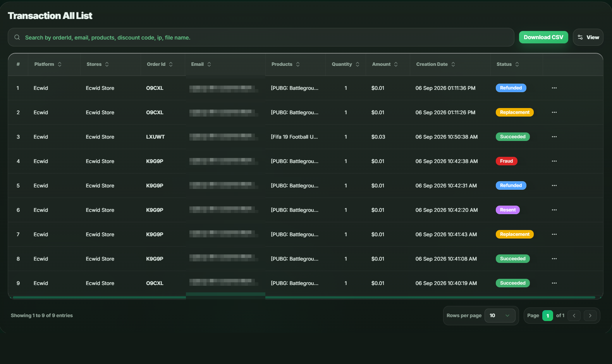Open row 1 actions ellipsis menu

click(554, 88)
